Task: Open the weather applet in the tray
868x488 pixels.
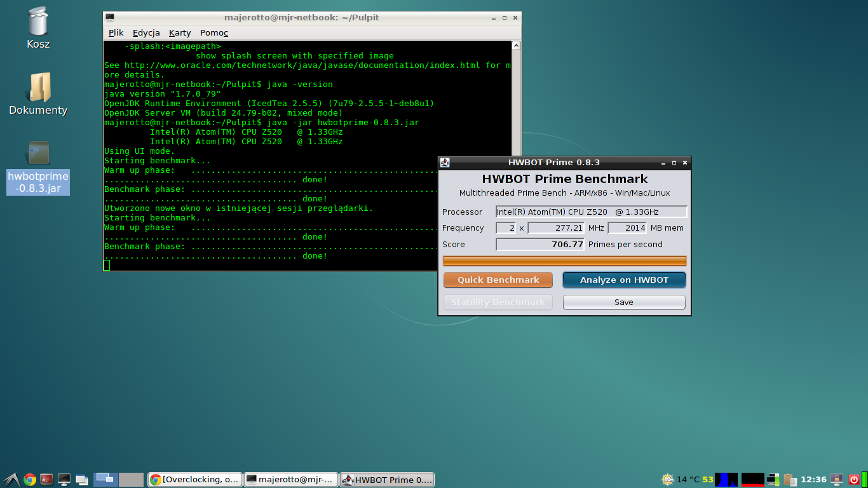Action: [667, 480]
